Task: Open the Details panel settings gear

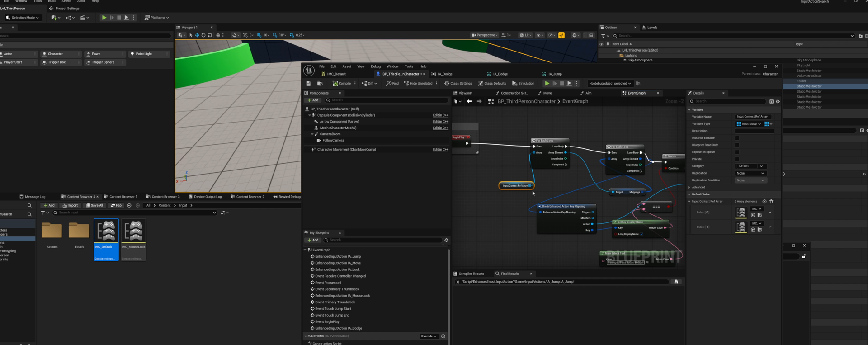Action: click(x=778, y=101)
